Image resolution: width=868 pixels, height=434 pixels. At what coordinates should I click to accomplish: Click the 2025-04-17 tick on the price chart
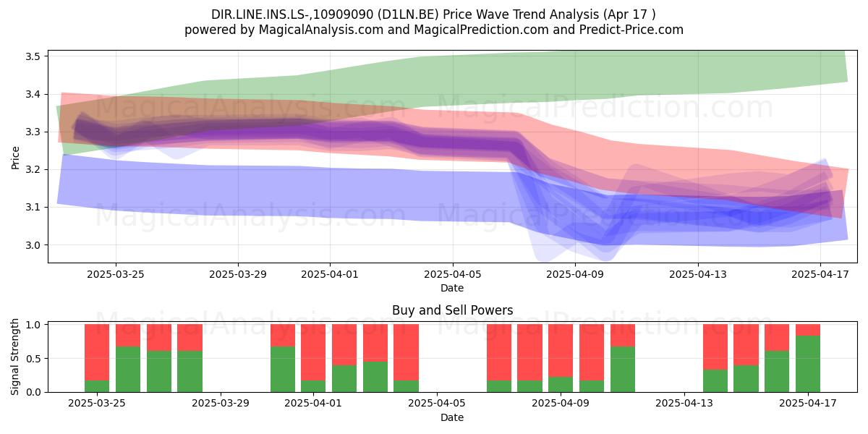tap(820, 274)
